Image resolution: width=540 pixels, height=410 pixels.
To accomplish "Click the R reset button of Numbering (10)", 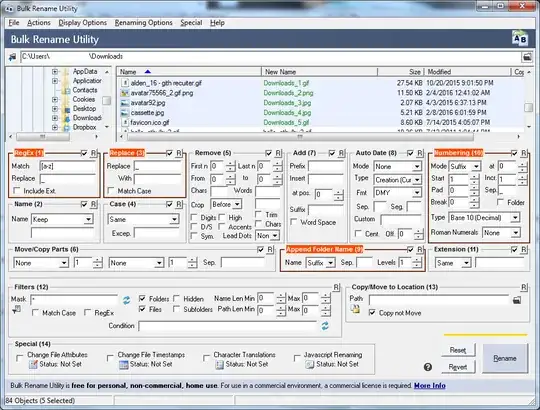I will (524, 153).
